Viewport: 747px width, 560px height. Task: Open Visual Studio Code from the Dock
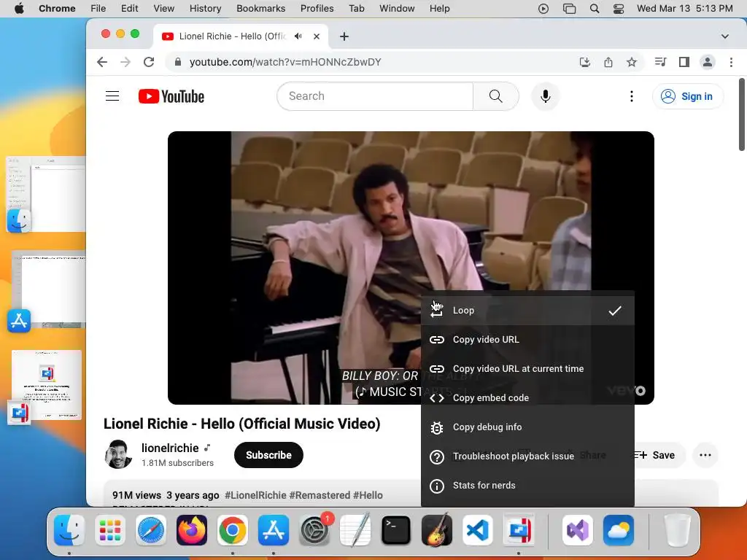coord(477,529)
